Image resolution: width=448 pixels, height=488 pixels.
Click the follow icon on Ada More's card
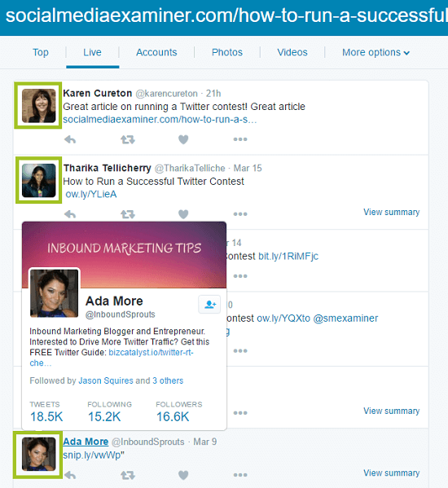tap(209, 304)
